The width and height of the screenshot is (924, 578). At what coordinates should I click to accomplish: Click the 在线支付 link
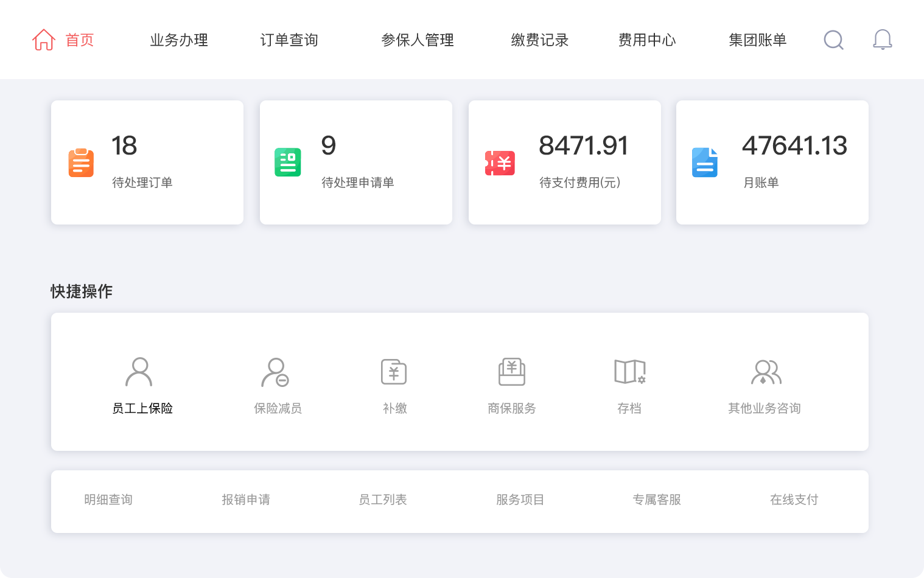794,500
